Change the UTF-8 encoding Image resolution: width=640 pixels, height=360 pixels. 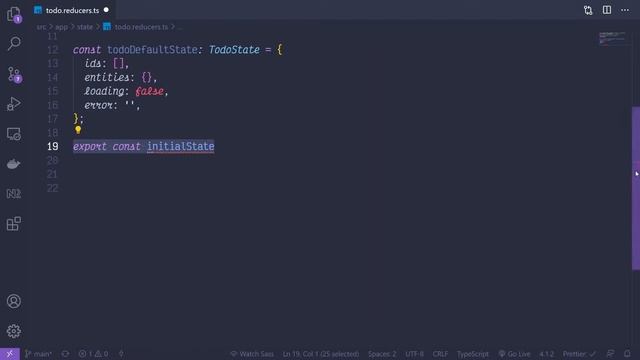414,354
